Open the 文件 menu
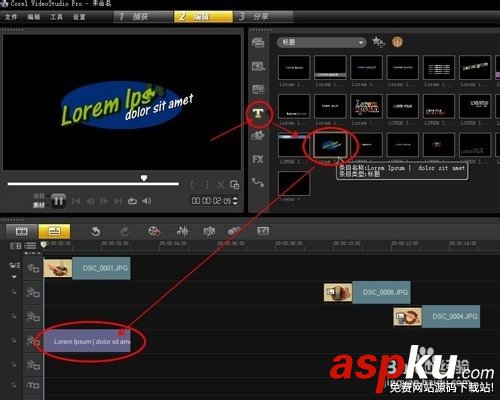 click(11, 17)
